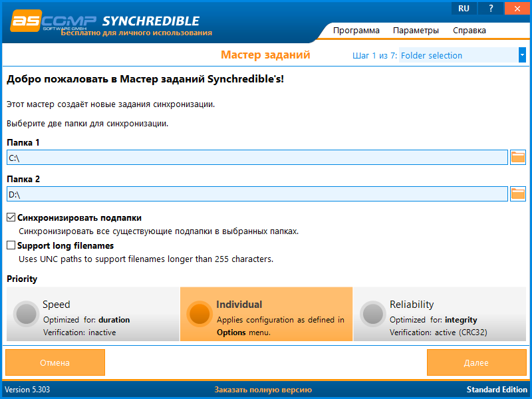Open help via the question mark button
The width and height of the screenshot is (532, 399).
pos(491,9)
